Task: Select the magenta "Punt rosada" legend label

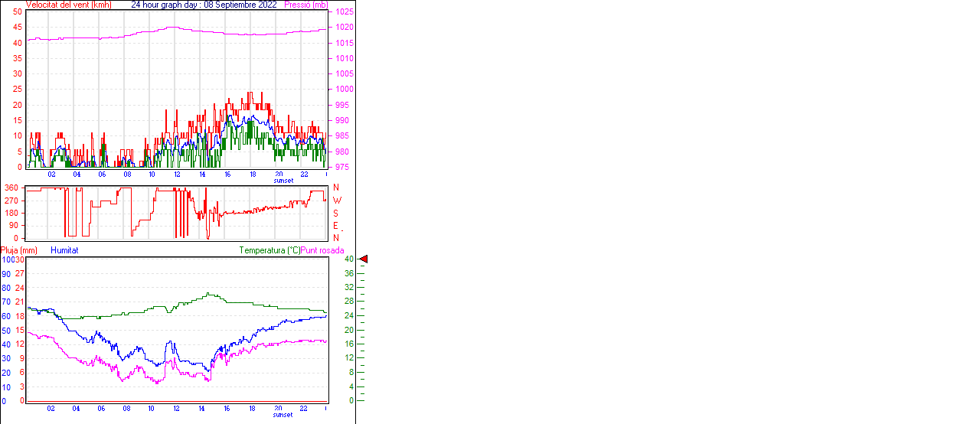Action: coord(322,250)
